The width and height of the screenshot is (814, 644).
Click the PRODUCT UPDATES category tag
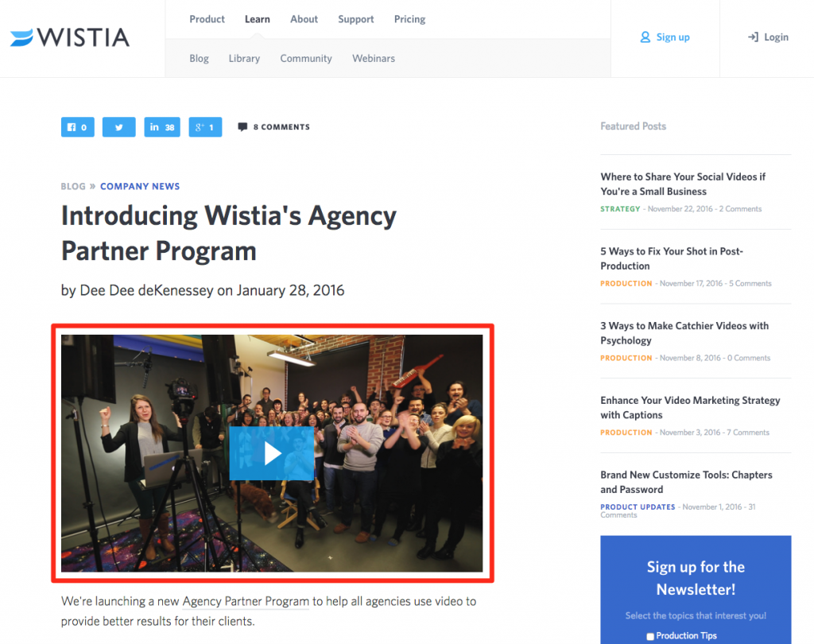tap(638, 507)
